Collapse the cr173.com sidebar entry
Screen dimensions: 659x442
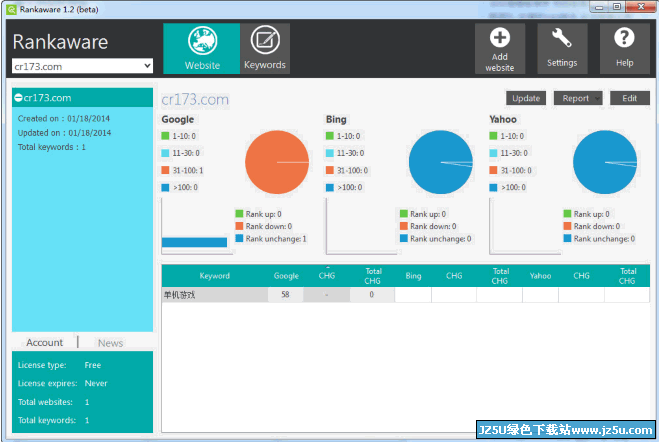point(18,98)
